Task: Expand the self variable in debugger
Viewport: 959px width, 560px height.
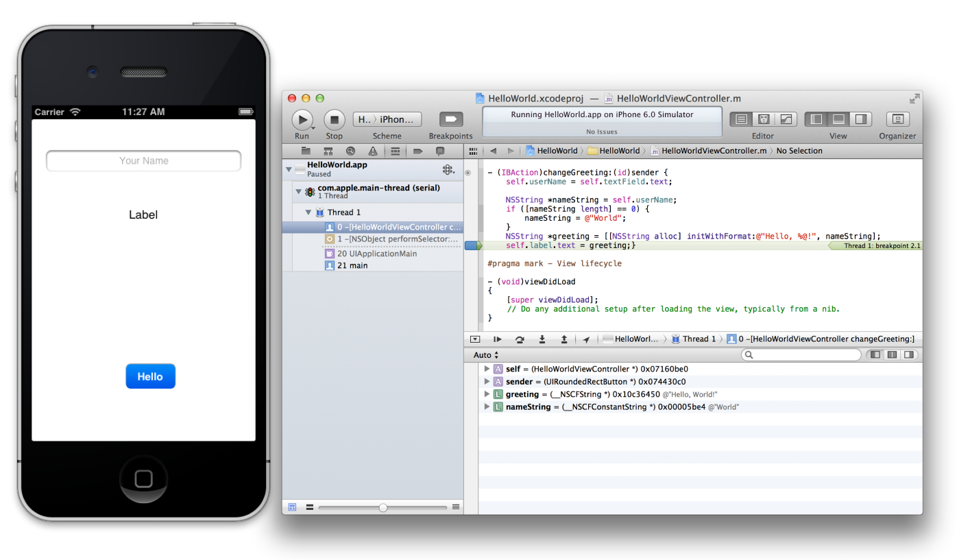Action: point(487,369)
